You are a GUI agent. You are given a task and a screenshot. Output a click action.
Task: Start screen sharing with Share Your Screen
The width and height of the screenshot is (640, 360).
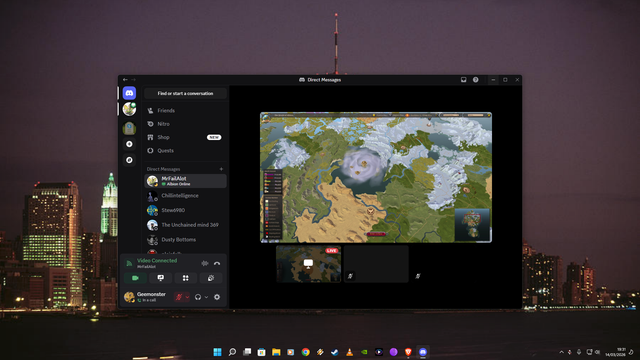[x=161, y=278]
